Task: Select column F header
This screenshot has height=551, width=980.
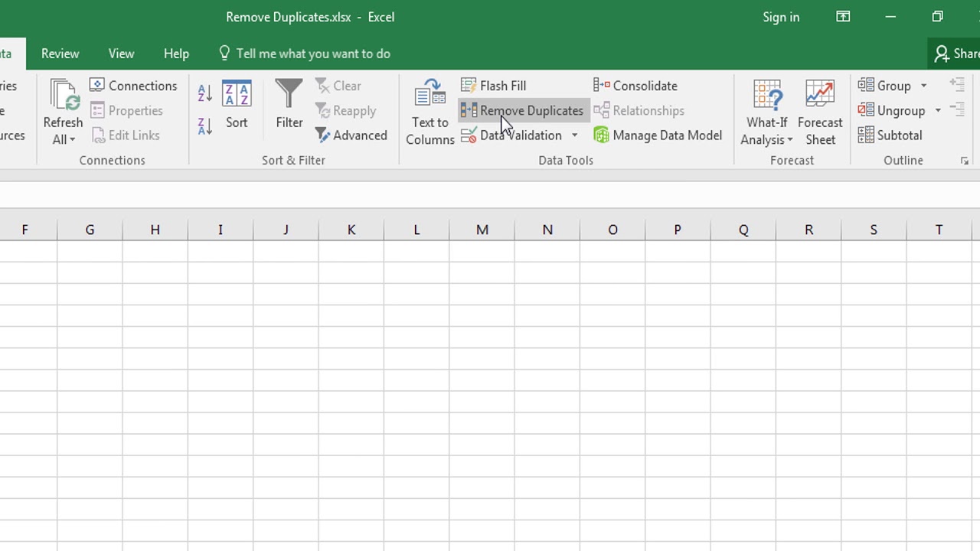Action: tap(28, 230)
